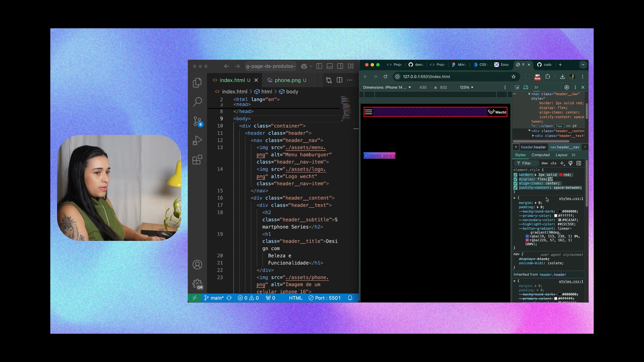Open the Extensions view in the activity bar

point(197,160)
